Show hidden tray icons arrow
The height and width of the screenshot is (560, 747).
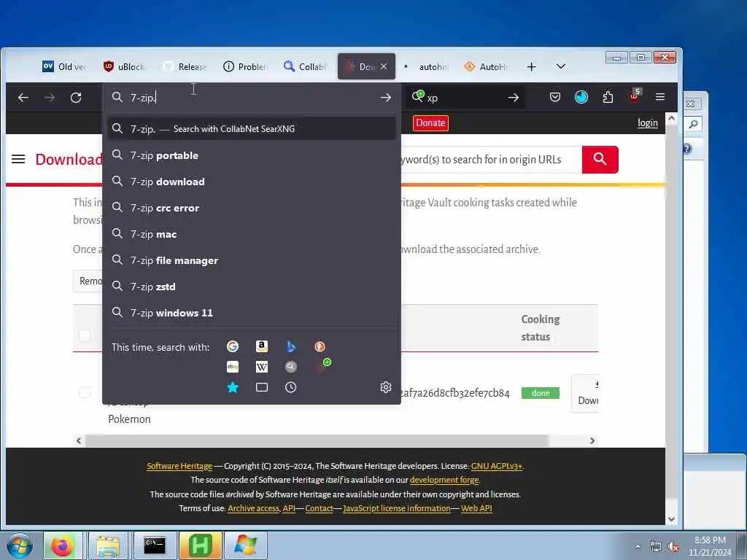[638, 546]
